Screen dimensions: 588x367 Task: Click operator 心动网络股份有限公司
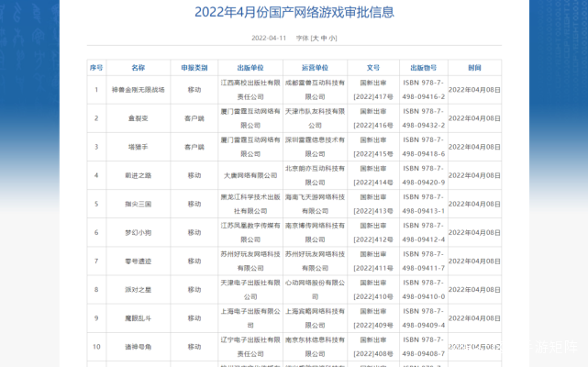pyautogui.click(x=315, y=290)
